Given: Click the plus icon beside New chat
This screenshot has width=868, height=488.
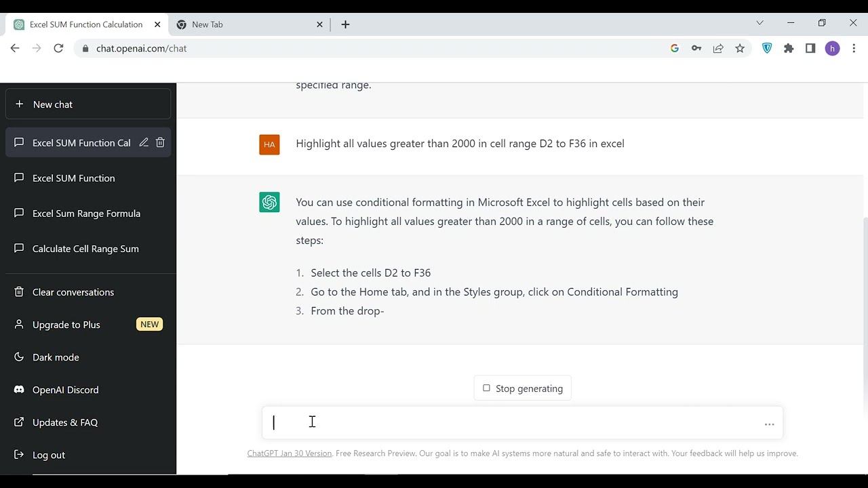Looking at the screenshot, I should point(19,104).
